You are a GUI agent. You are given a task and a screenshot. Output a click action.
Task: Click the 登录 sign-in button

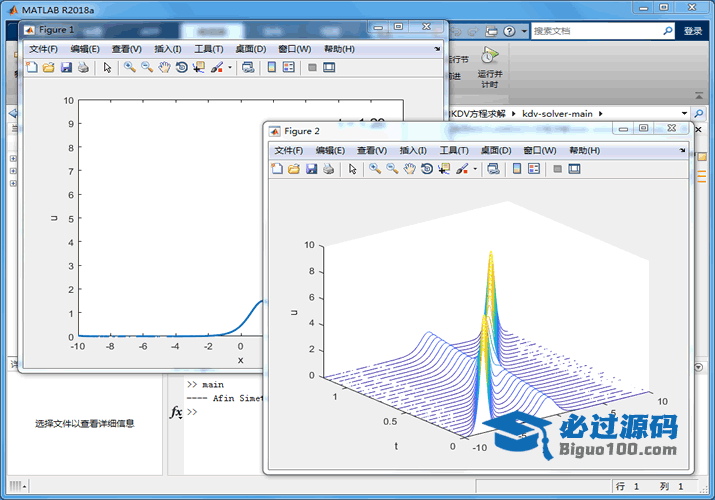[x=693, y=31]
